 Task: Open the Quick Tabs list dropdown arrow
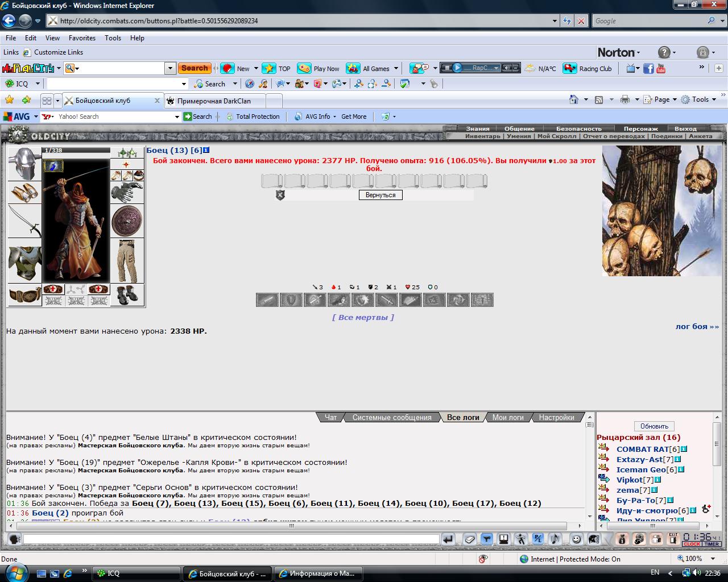57,101
